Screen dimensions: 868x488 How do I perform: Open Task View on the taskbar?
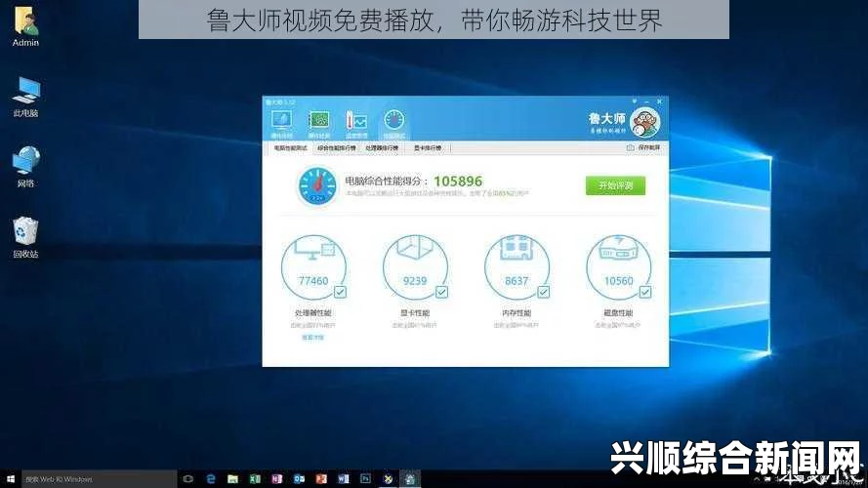click(x=188, y=479)
